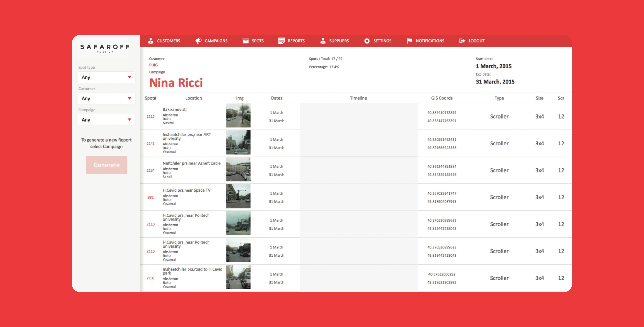This screenshot has width=644, height=327.
Task: Click the Reports document icon
Action: 282,41
